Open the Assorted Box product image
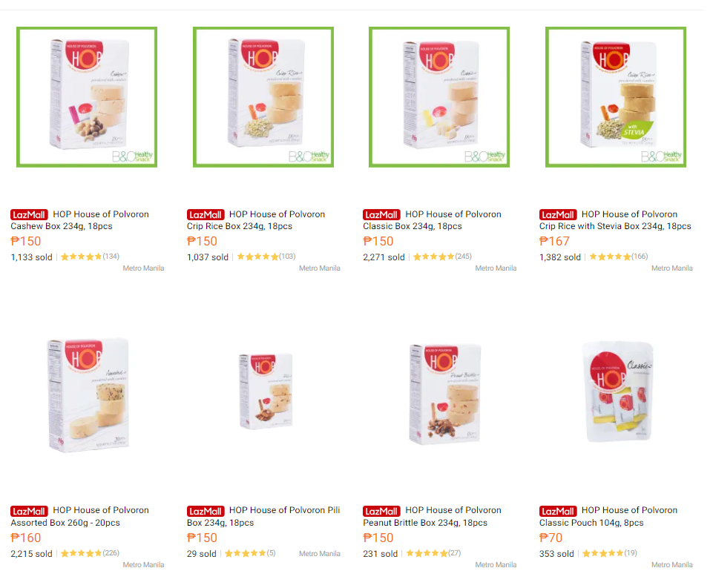This screenshot has width=713, height=588. click(x=87, y=394)
